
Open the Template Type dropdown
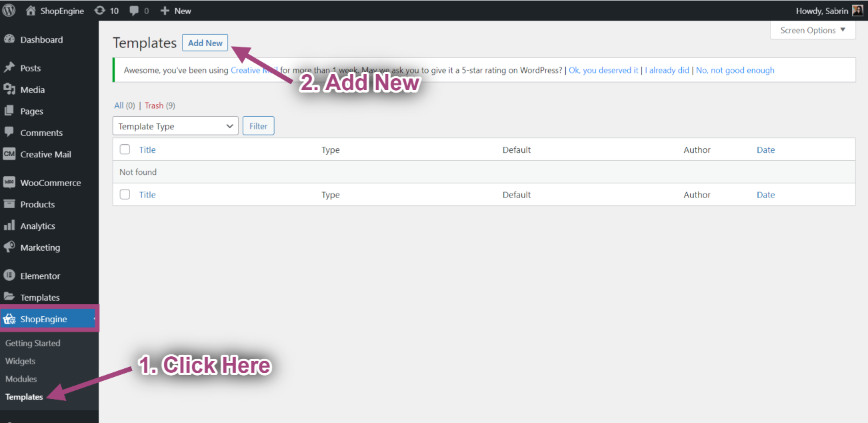tap(175, 126)
